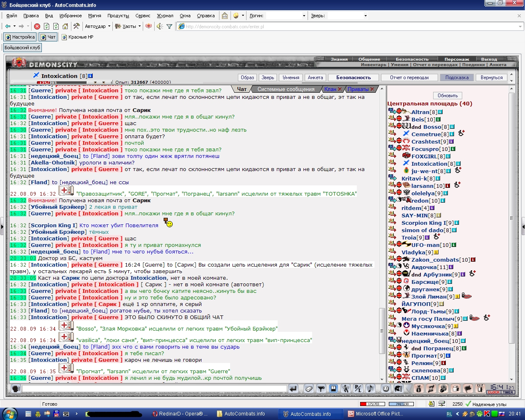Toggle the speaker sound icon in toolbar

click(160, 26)
